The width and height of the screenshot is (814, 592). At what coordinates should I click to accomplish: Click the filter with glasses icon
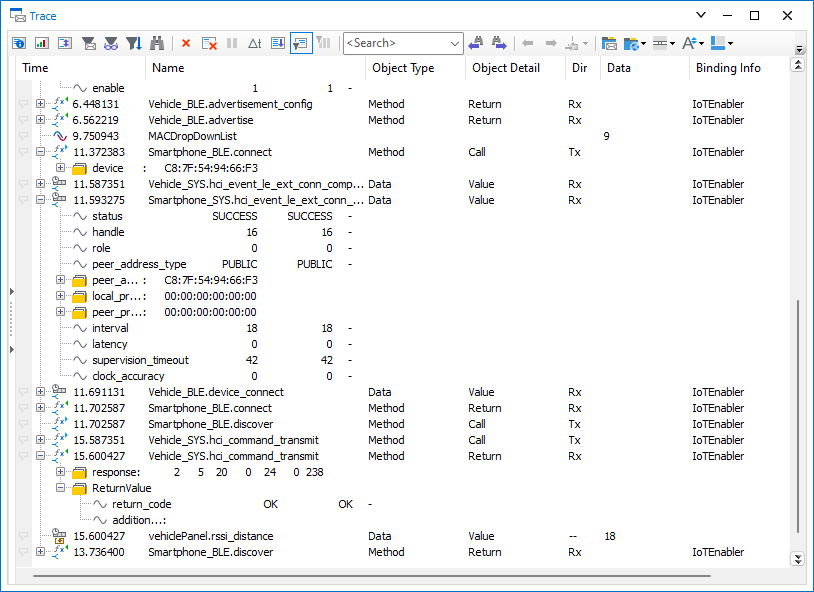(111, 43)
